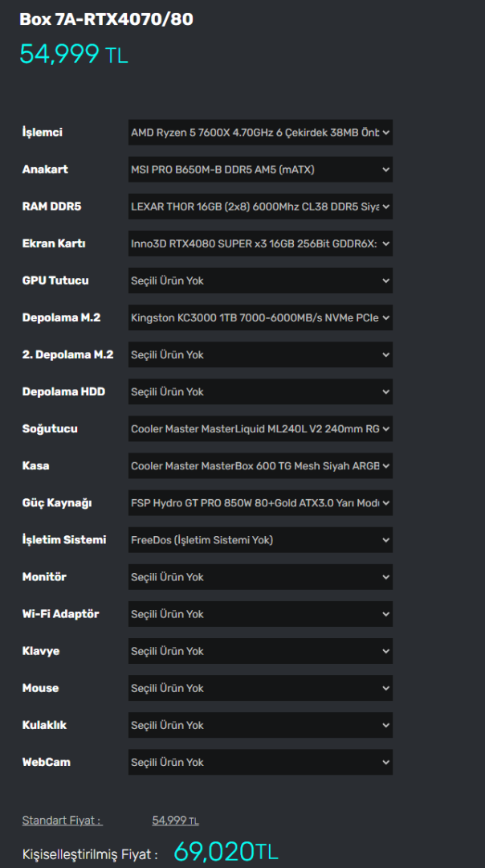Change the Soğutucu cooler selection
Image resolution: width=485 pixels, height=868 pixels.
(260, 428)
